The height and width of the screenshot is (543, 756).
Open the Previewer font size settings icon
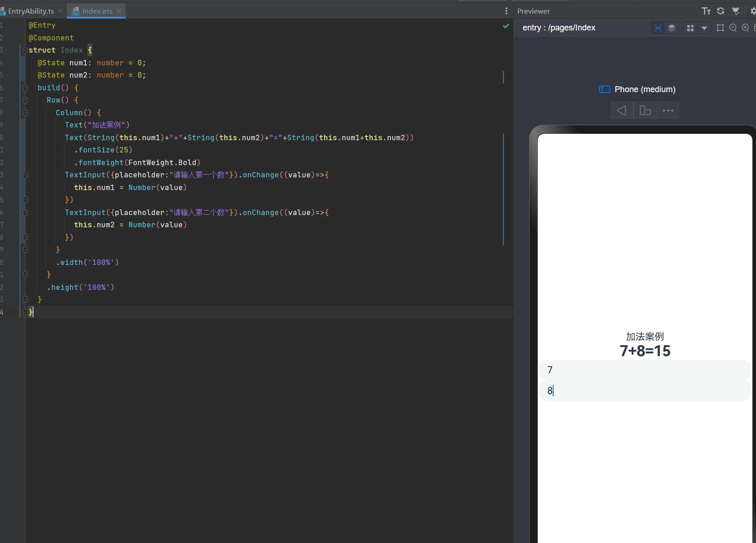click(706, 11)
